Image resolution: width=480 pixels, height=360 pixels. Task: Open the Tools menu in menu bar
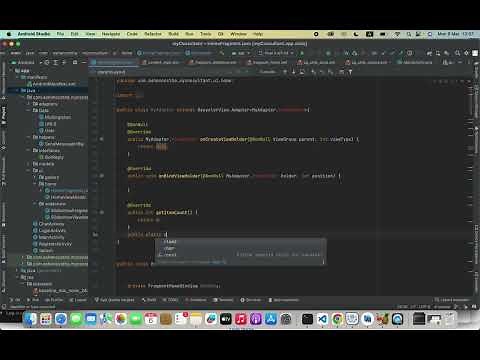(x=206, y=34)
